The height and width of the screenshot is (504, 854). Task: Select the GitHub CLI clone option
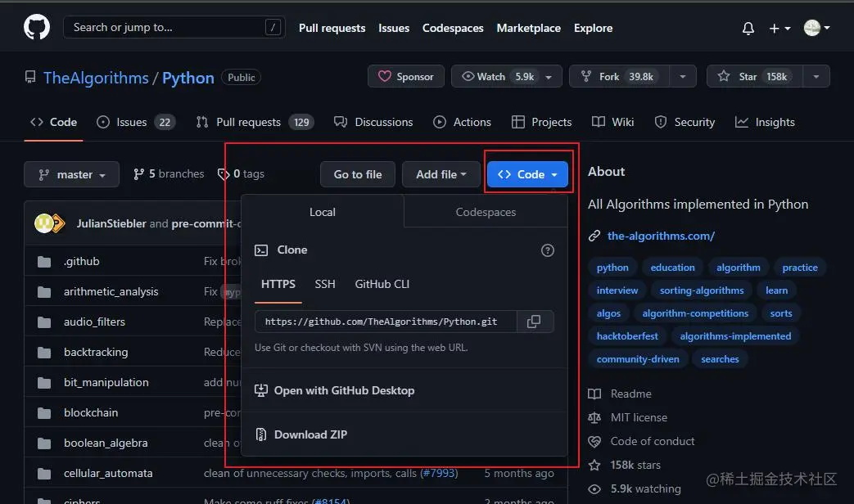(x=382, y=284)
